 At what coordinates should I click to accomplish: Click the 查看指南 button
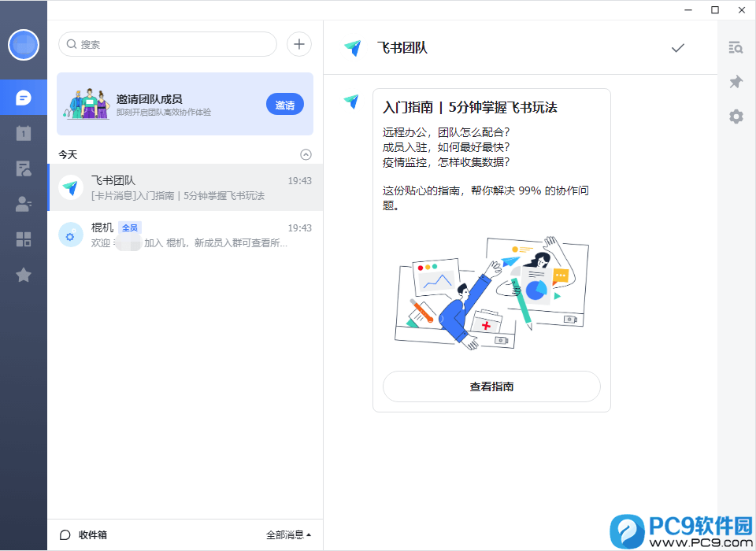[491, 386]
